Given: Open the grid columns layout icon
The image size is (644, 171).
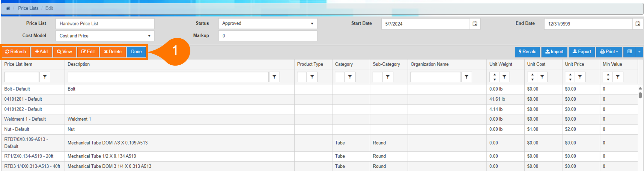Looking at the screenshot, I should point(630,52).
